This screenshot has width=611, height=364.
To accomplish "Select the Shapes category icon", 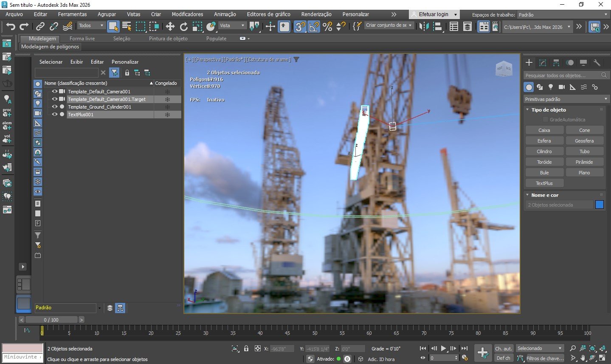I will pos(540,87).
